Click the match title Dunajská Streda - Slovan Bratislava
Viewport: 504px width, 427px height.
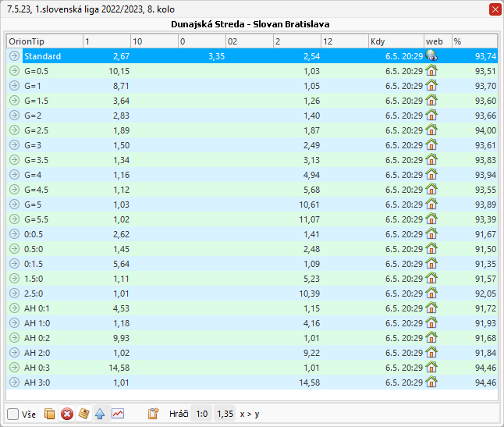pyautogui.click(x=250, y=24)
